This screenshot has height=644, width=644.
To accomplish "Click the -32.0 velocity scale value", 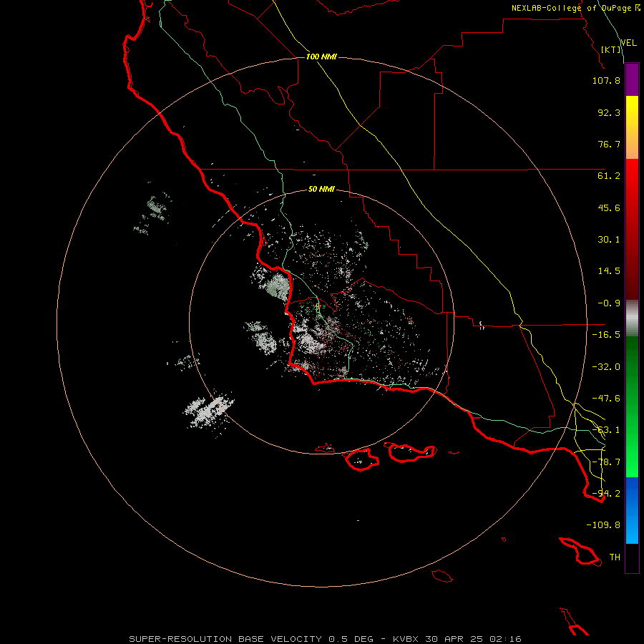I will [x=606, y=367].
